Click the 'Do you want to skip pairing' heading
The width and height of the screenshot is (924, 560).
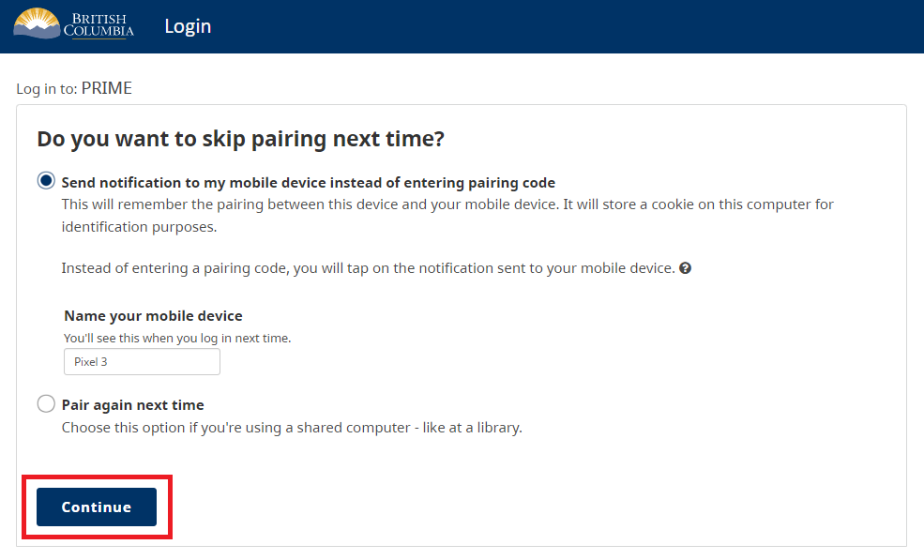(x=240, y=139)
